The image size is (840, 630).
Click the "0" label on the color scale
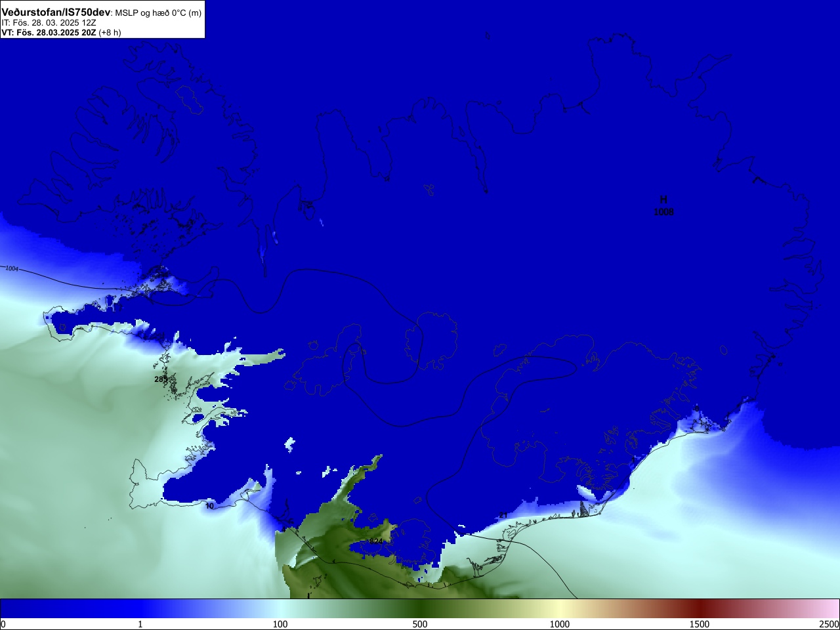[3, 624]
